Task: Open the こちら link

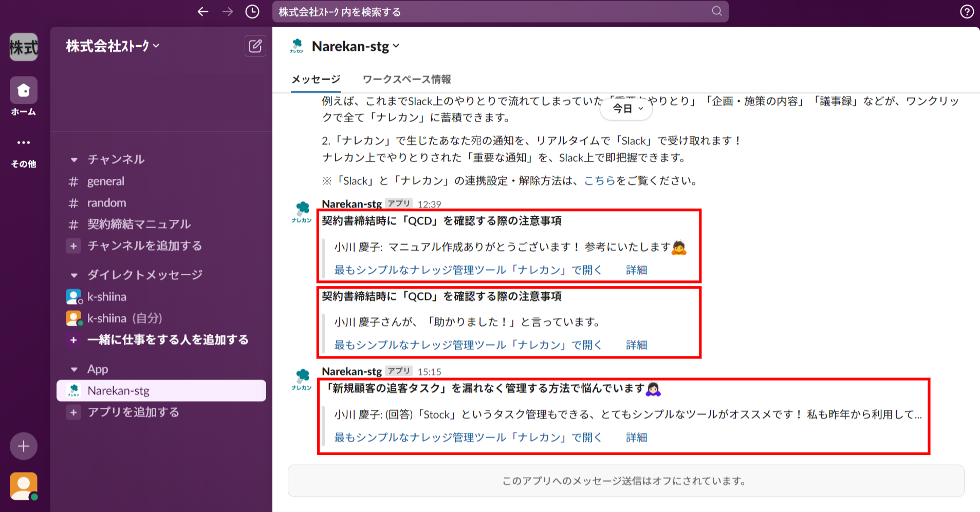Action: click(599, 181)
